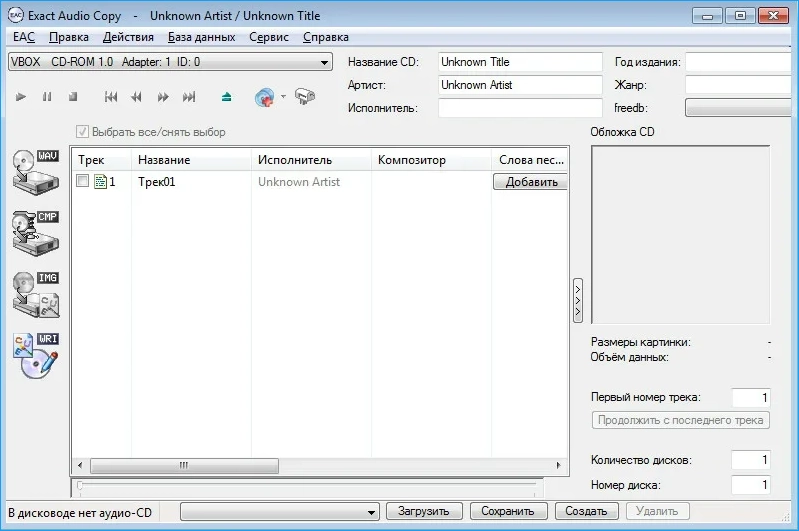This screenshot has width=799, height=531.
Task: Open the Сервис menu
Action: point(269,37)
